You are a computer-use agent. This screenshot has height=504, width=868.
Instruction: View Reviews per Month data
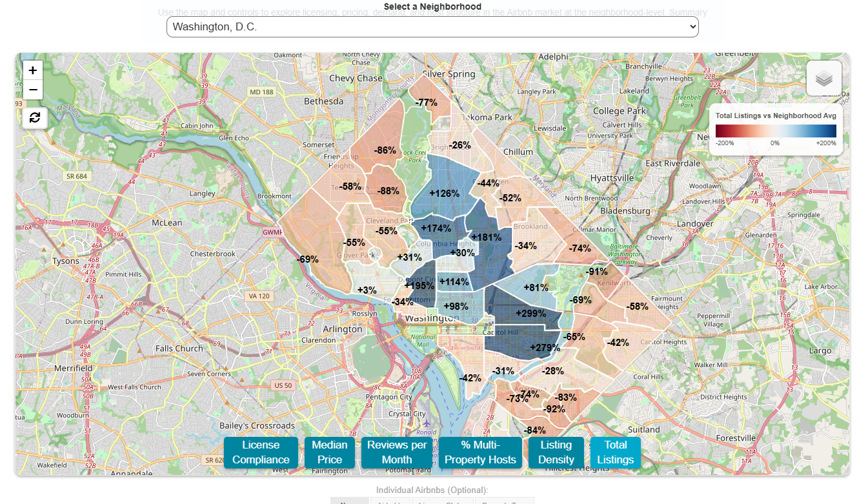pyautogui.click(x=396, y=452)
